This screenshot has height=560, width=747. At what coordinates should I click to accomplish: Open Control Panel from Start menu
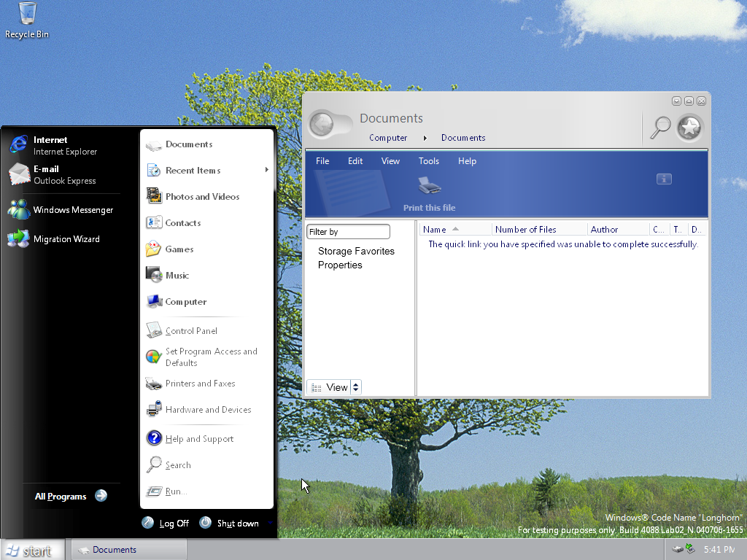[x=191, y=331]
